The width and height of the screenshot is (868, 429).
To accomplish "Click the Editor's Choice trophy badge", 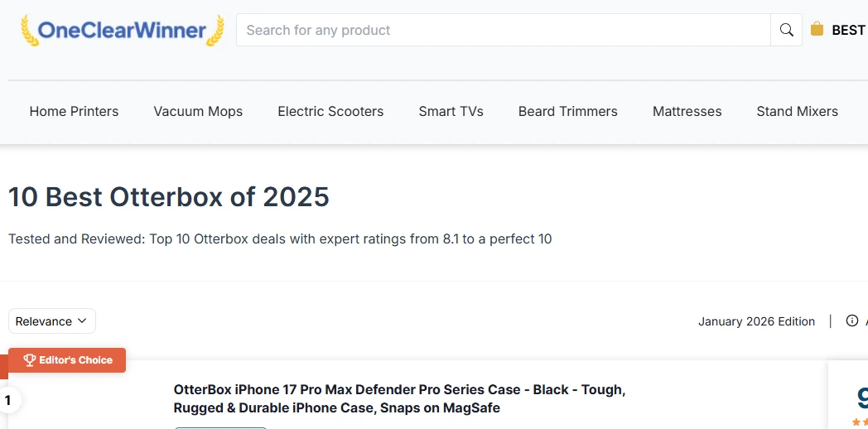I will pos(67,360).
